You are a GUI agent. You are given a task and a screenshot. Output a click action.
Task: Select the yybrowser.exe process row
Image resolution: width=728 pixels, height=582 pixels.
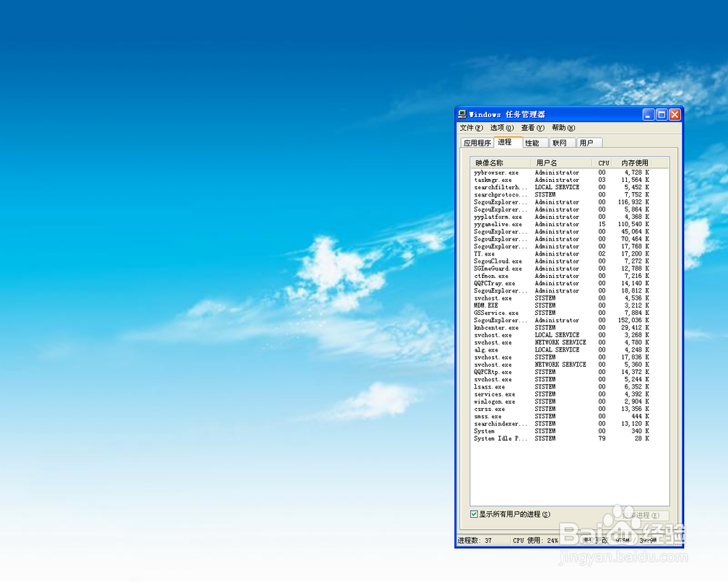click(x=561, y=172)
